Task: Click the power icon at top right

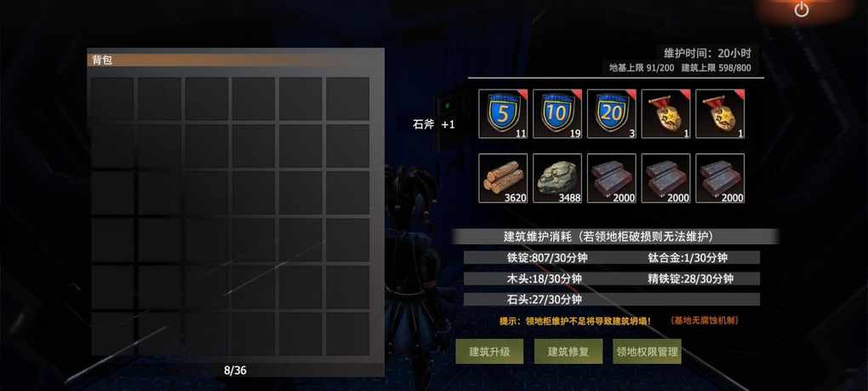Action: tap(801, 9)
